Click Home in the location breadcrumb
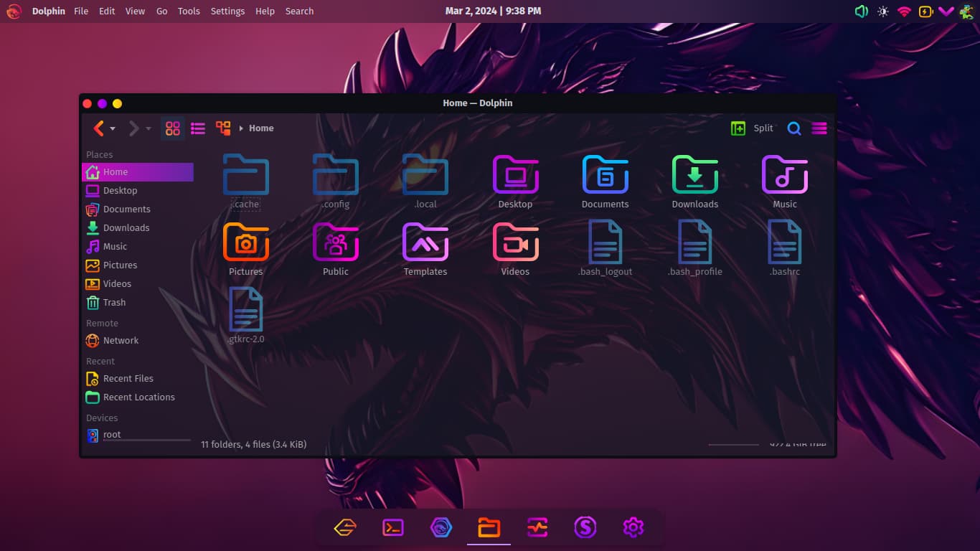The height and width of the screenshot is (551, 980). point(261,128)
